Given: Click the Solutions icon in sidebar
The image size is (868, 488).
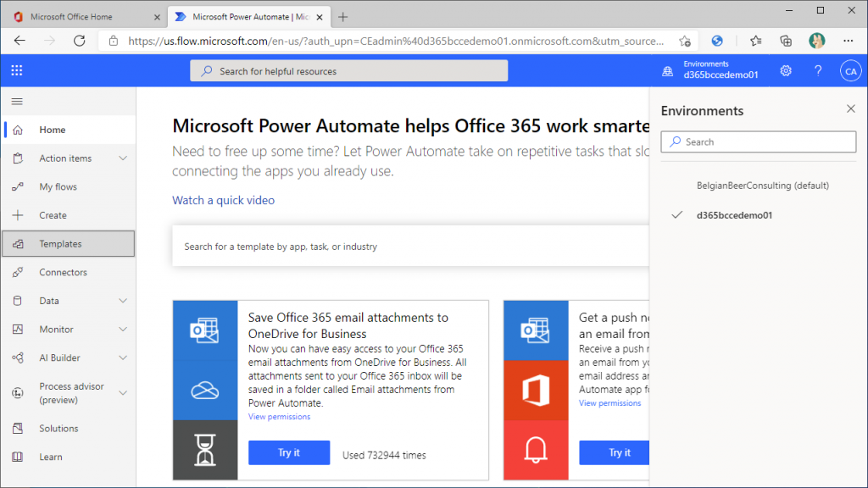Looking at the screenshot, I should tap(18, 428).
